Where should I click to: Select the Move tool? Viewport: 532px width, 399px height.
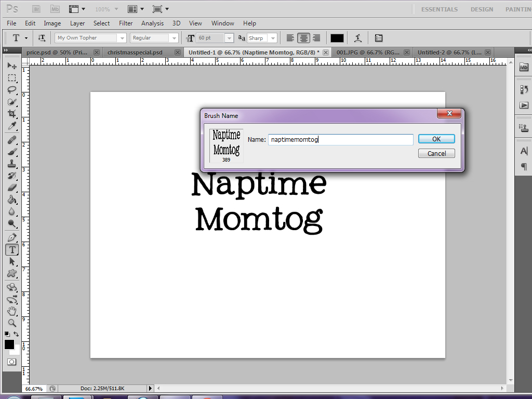point(12,65)
